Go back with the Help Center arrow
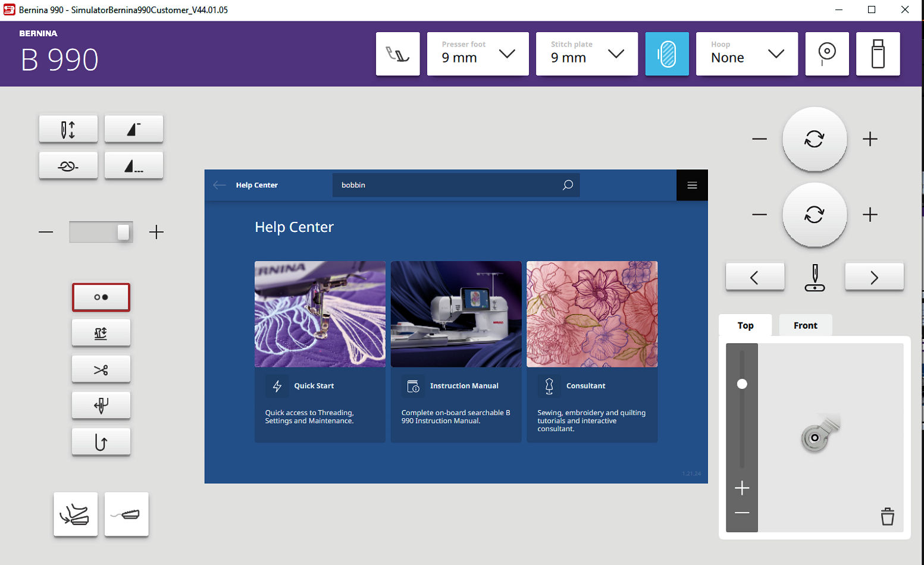The width and height of the screenshot is (924, 565). 220,185
